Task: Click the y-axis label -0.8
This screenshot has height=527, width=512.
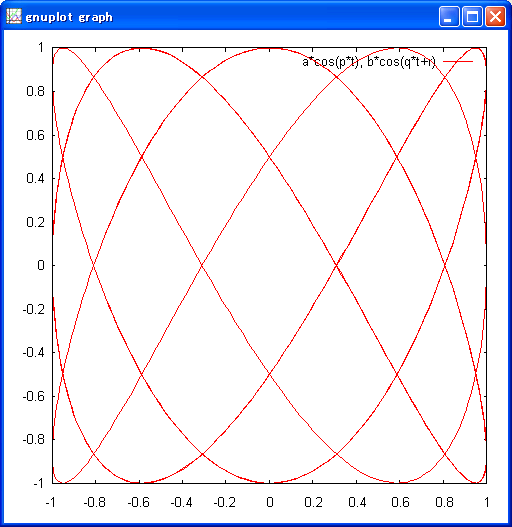Action: tap(34, 439)
